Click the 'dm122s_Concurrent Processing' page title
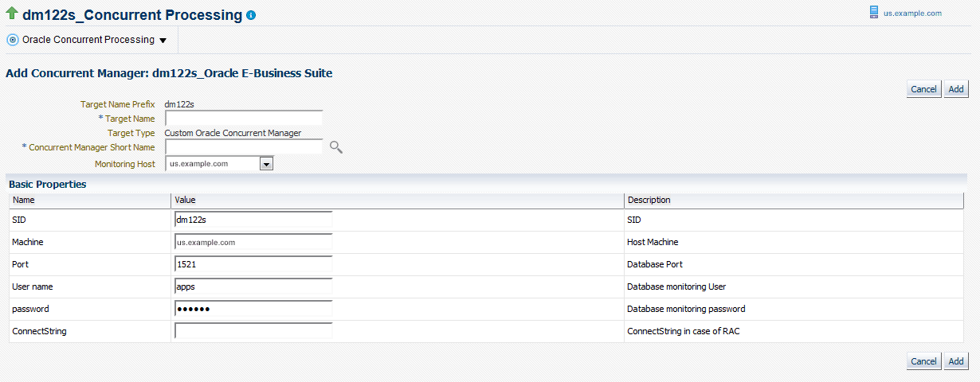Image resolution: width=980 pixels, height=382 pixels. coord(132,15)
